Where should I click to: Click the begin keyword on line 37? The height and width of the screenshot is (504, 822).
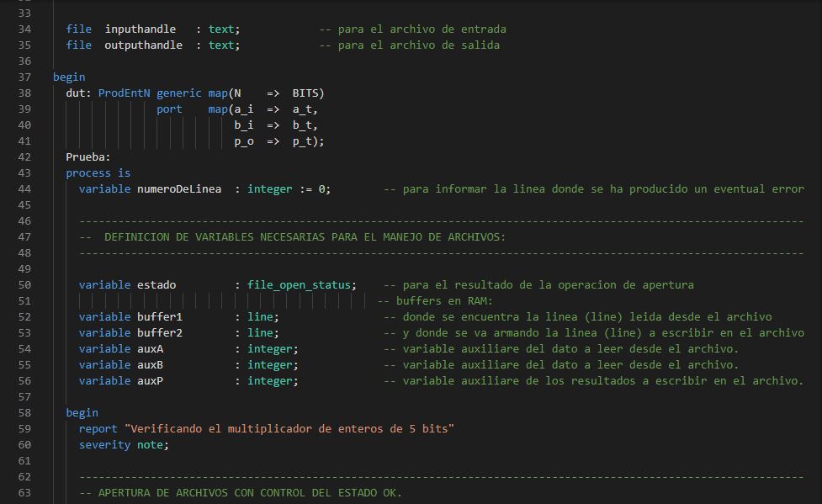69,77
